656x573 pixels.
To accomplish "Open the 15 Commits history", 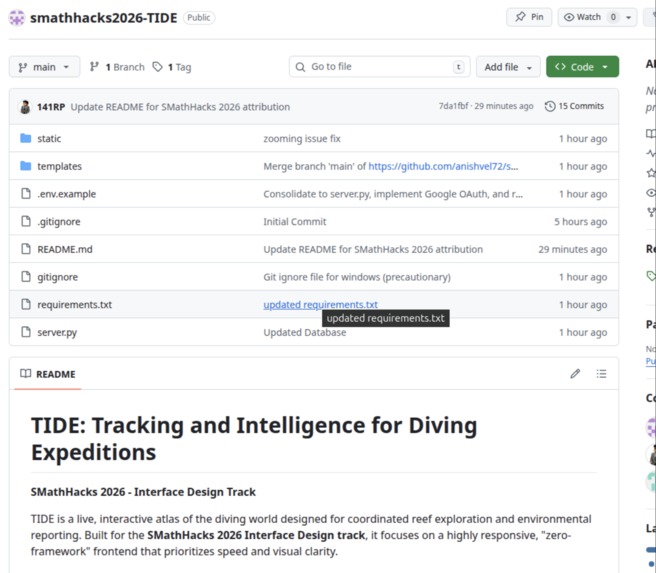I will coord(574,106).
